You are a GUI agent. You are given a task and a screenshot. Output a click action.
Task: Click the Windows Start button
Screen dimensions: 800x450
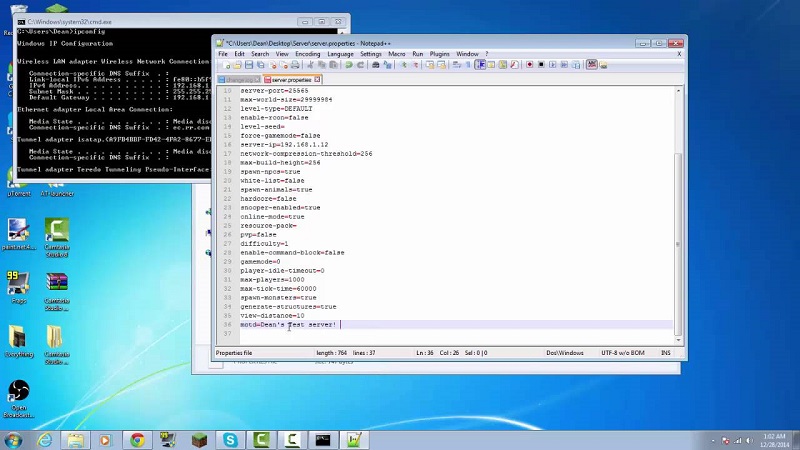pos(14,439)
